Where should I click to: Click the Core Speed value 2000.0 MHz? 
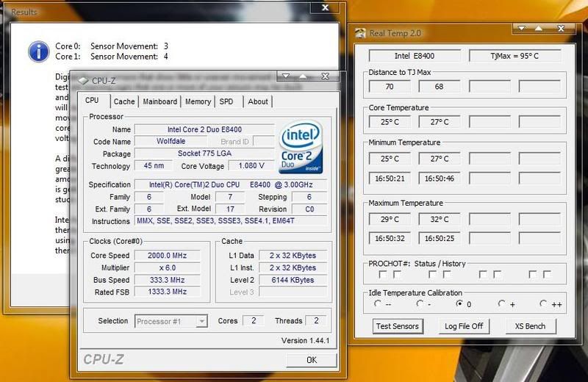[x=168, y=256]
